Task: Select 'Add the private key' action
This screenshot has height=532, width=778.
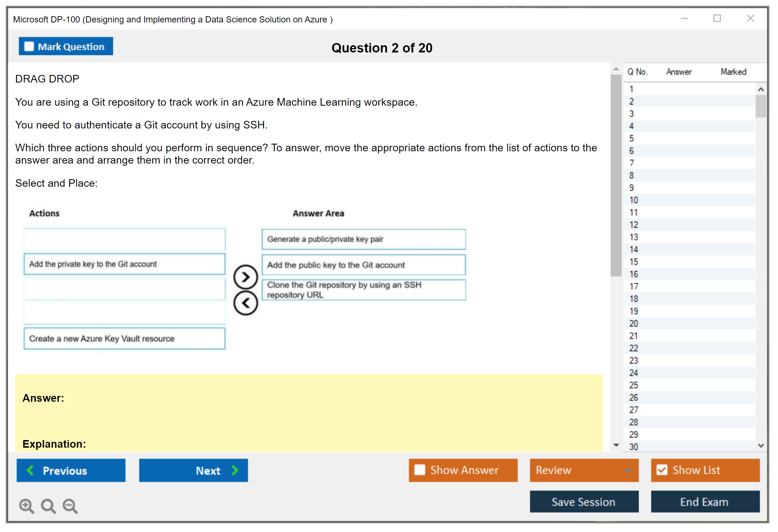Action: (x=124, y=264)
